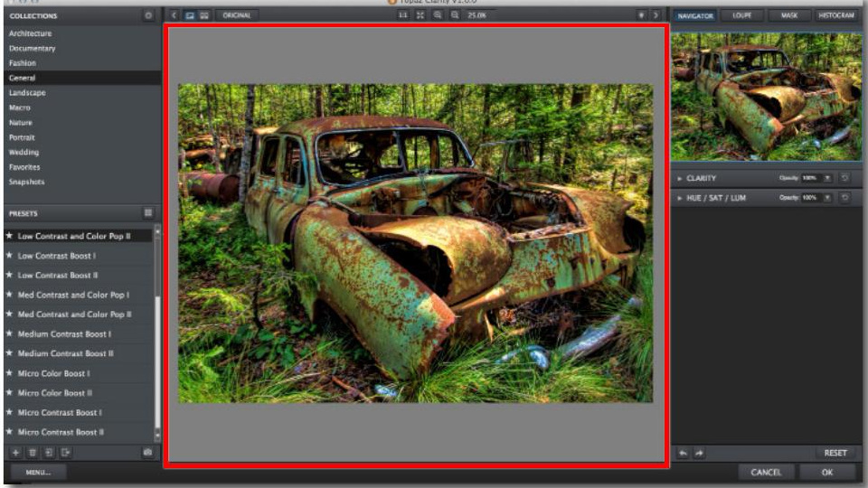The image size is (868, 488).
Task: Add a new preset
Action: pyautogui.click(x=15, y=453)
